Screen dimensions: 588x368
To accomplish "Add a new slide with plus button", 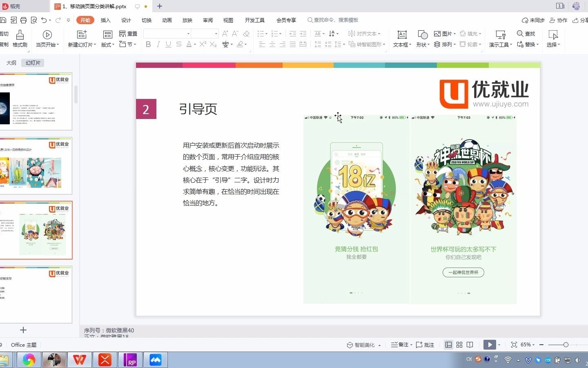I will click(23, 330).
